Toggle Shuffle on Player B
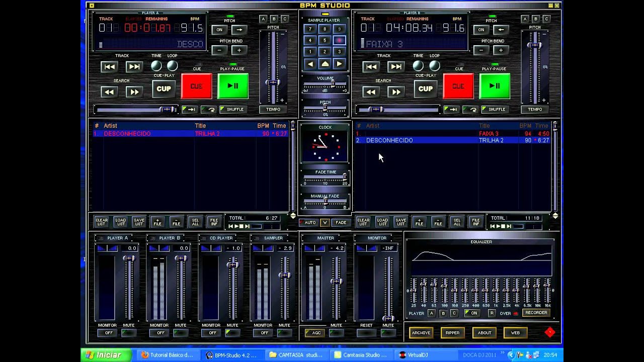 pos(495,109)
